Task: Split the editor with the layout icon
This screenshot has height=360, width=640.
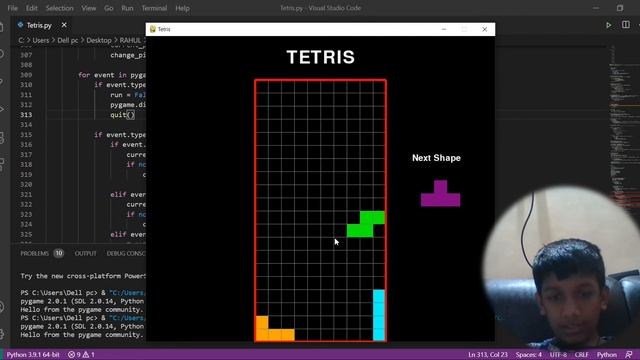Action: pos(626,25)
